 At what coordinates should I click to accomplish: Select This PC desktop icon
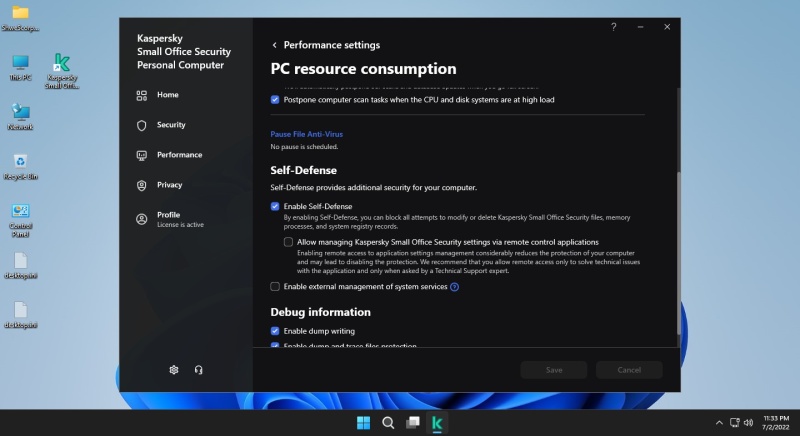point(20,68)
